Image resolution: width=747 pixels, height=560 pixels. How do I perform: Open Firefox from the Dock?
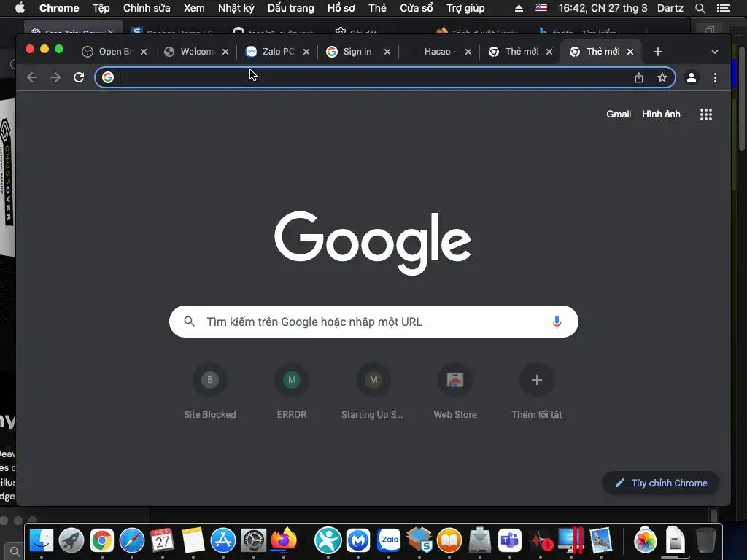(x=284, y=540)
